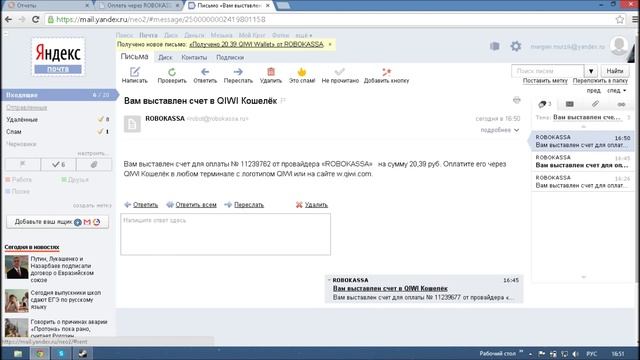Click the browser reload button
The width and height of the screenshot is (640, 360).
point(36,19)
